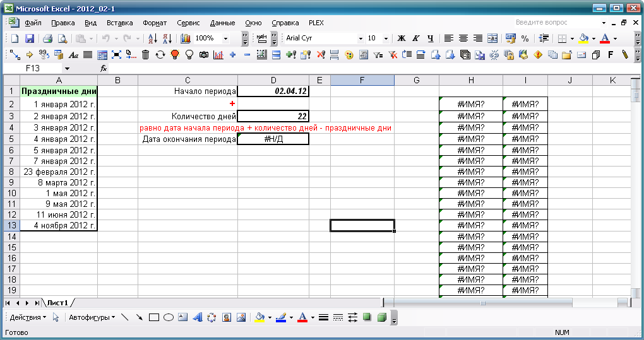Image resolution: width=644 pixels, height=340 pixels.
Task: Draw a text box from the drawing toolbar
Action: pos(182,317)
